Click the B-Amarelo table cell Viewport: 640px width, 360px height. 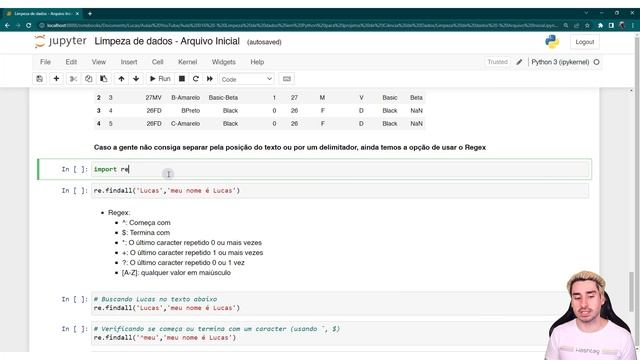(x=185, y=98)
